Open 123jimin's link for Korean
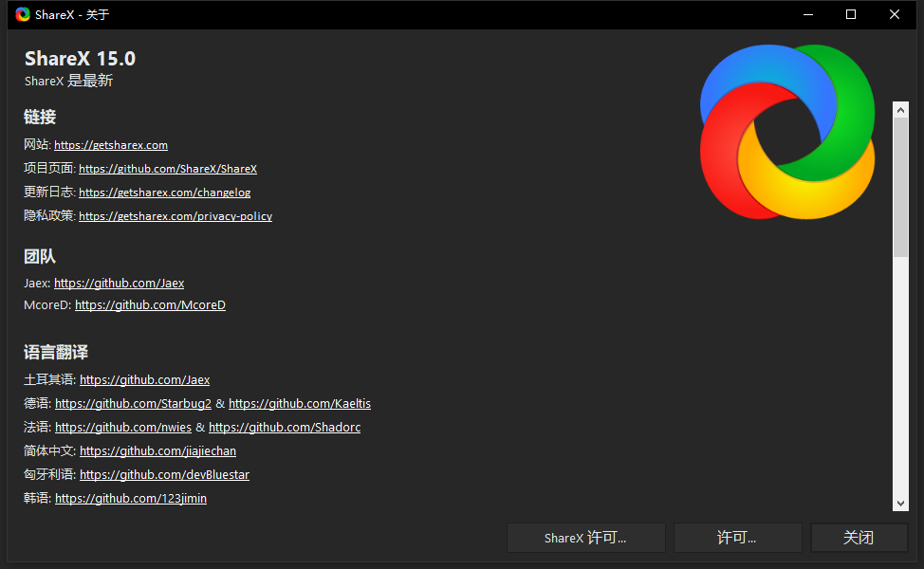Image resolution: width=924 pixels, height=569 pixels. 130,497
